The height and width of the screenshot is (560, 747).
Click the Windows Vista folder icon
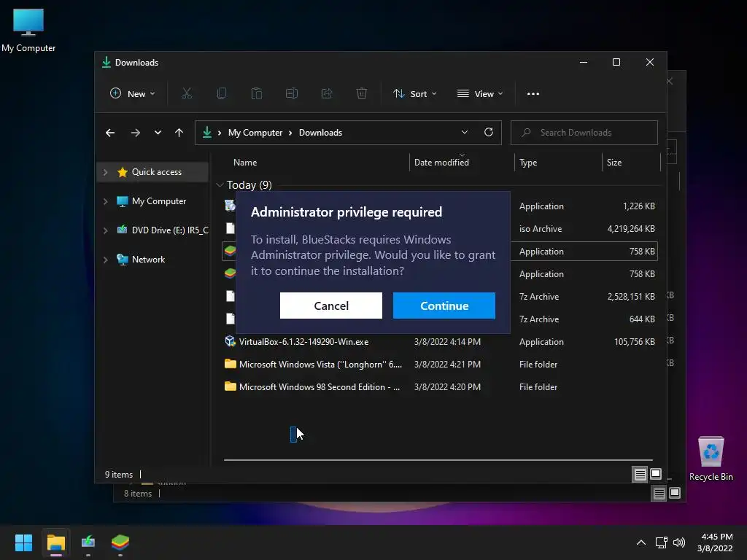pos(230,364)
